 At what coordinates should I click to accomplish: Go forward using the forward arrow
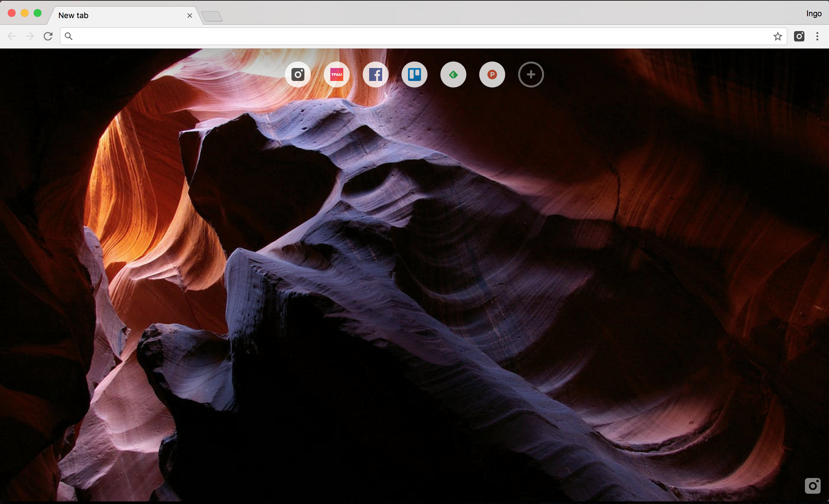(x=29, y=36)
